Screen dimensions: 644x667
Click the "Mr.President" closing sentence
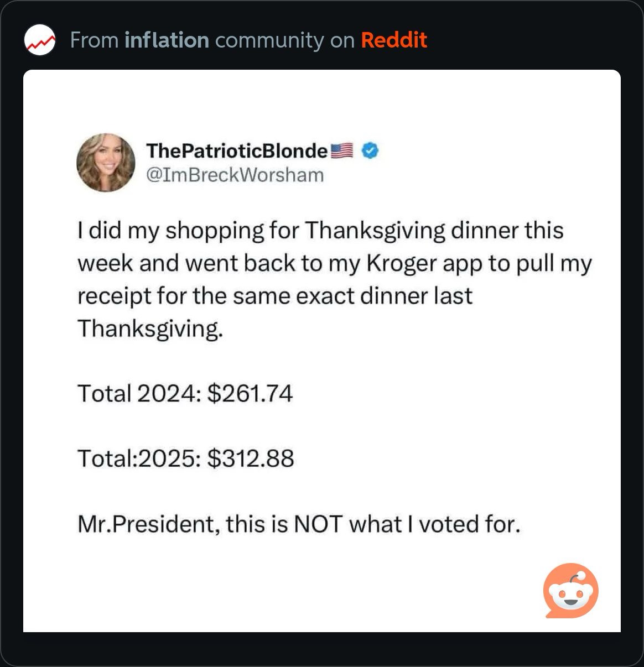299,524
